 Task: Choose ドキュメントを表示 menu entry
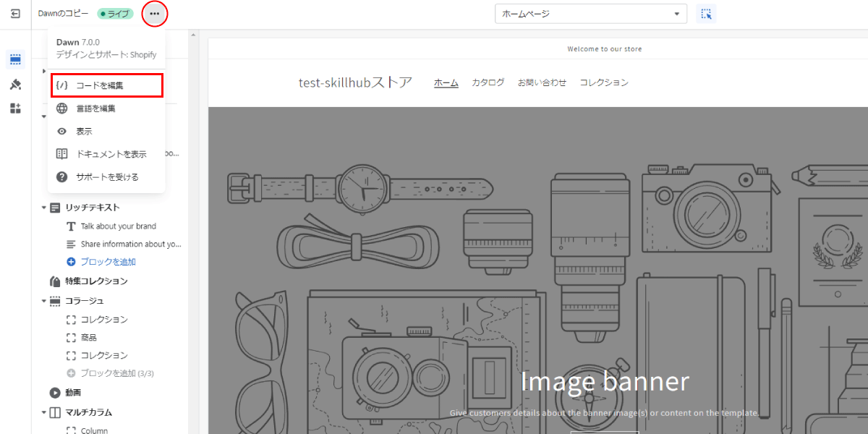click(106, 154)
